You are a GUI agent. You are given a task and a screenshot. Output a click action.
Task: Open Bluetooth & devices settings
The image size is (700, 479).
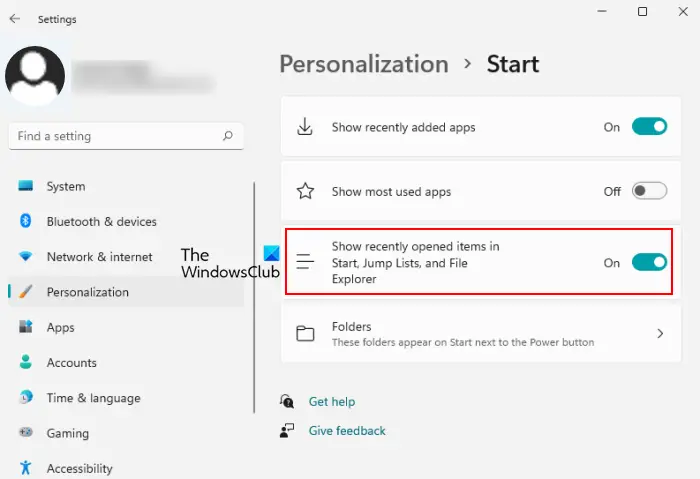point(101,221)
